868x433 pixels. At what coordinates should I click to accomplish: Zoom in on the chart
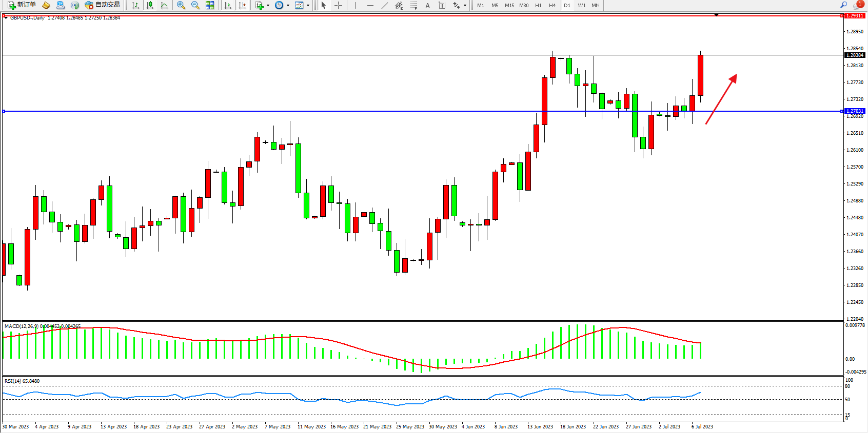point(181,5)
